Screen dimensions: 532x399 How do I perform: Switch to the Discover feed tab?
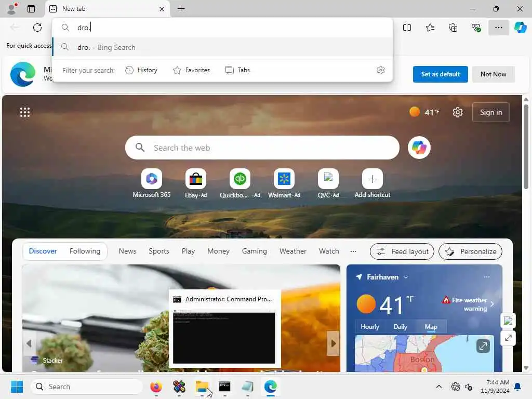click(x=43, y=251)
